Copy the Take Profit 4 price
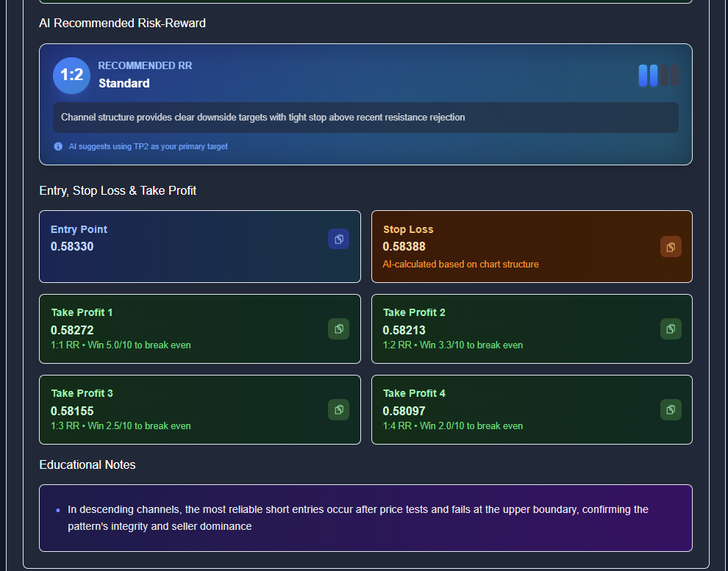The image size is (728, 571). pyautogui.click(x=671, y=409)
